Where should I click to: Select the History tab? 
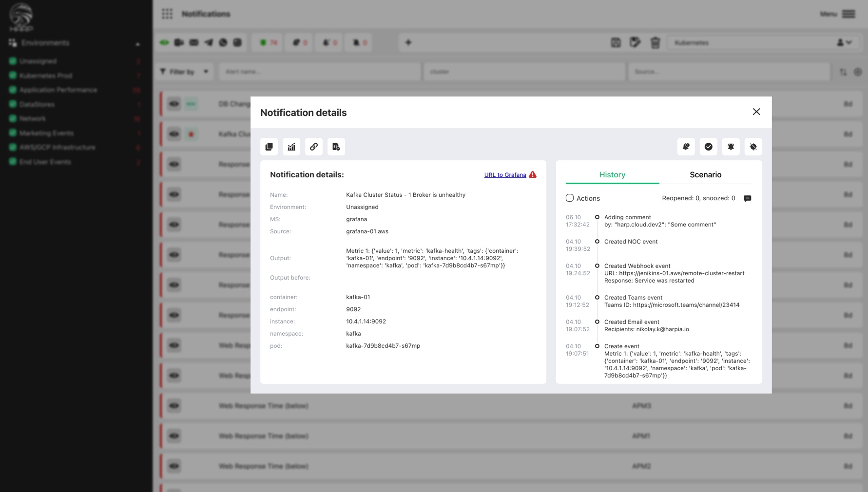pyautogui.click(x=612, y=174)
